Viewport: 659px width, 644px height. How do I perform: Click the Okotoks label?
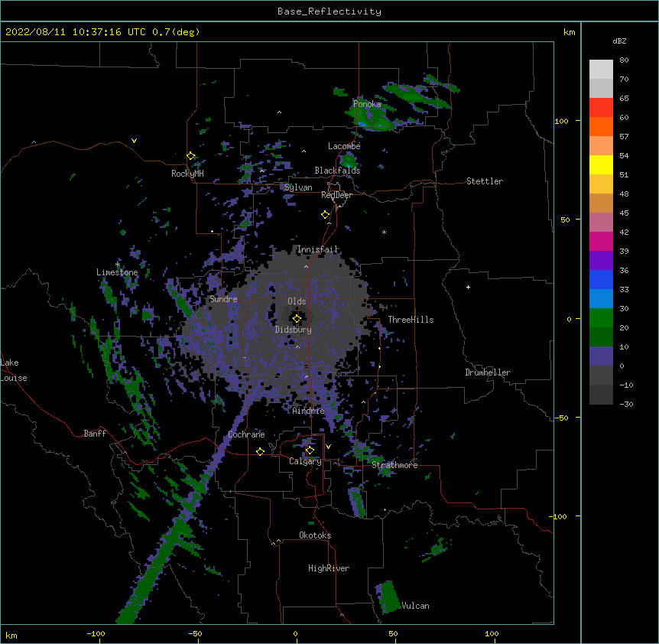point(315,535)
